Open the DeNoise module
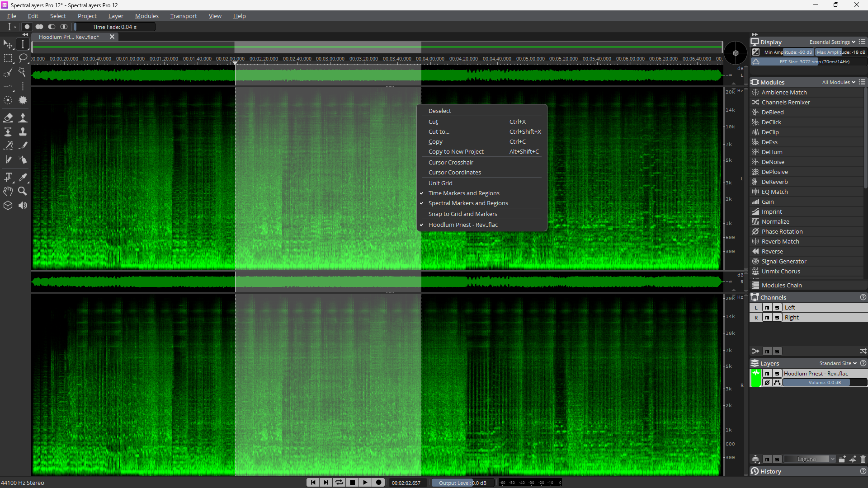The width and height of the screenshot is (868, 488). tap(773, 162)
